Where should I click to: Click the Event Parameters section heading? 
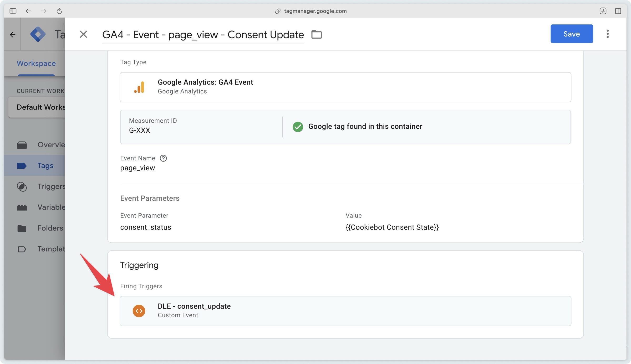(150, 198)
